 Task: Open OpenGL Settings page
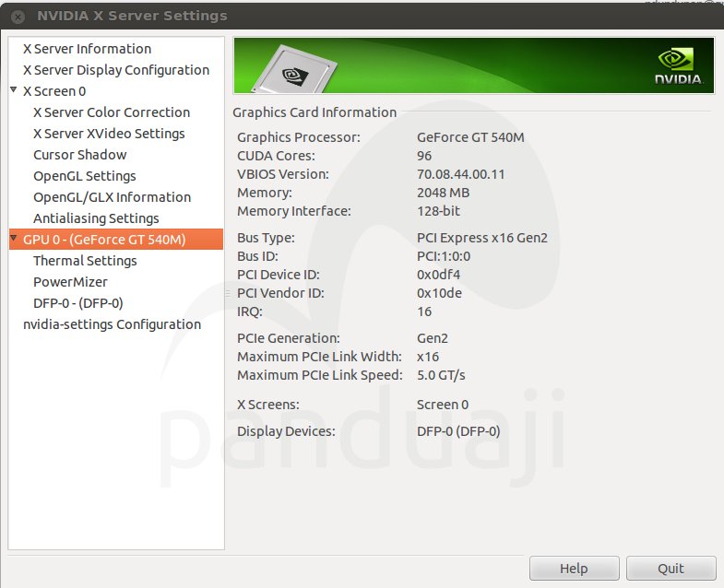click(85, 176)
